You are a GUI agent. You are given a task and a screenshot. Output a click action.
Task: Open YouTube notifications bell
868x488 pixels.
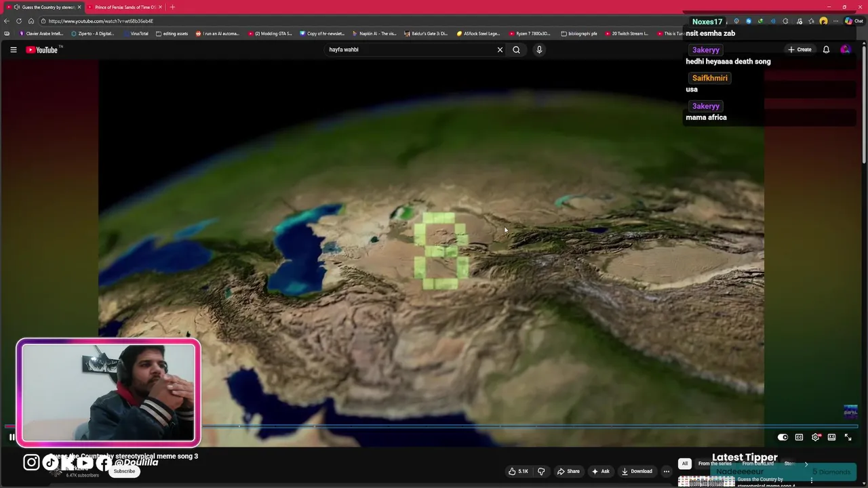(x=826, y=49)
